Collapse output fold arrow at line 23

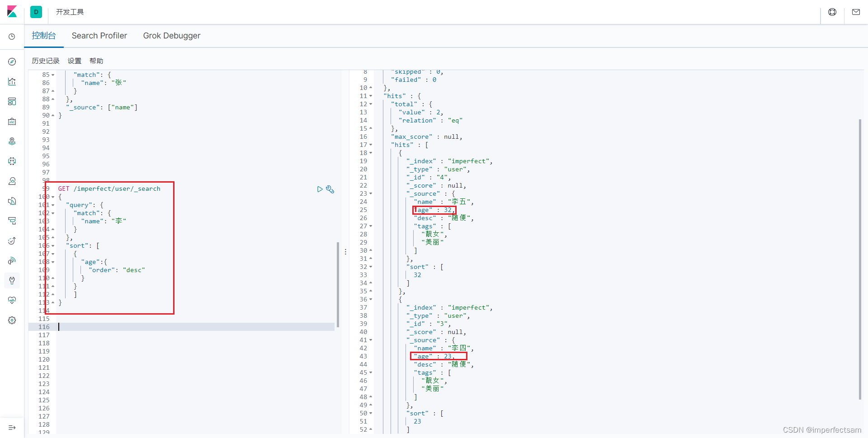click(x=371, y=194)
